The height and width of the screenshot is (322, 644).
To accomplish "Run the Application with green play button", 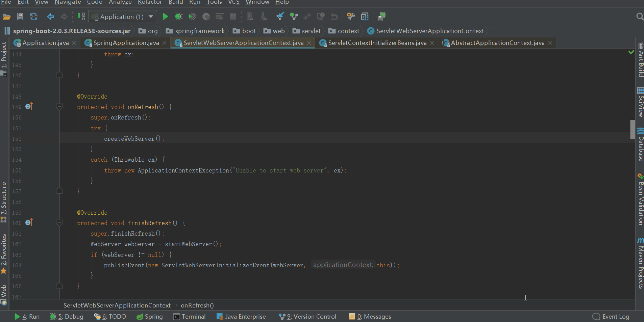I will [x=165, y=17].
